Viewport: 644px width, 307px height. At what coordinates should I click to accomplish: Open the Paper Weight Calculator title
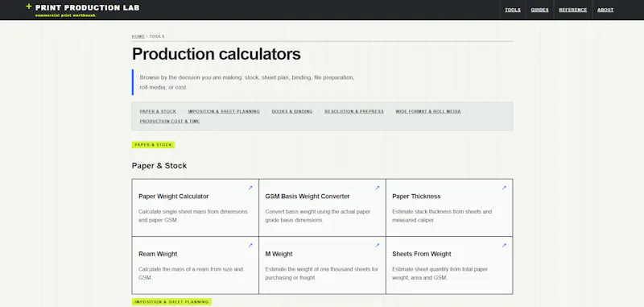(x=174, y=197)
